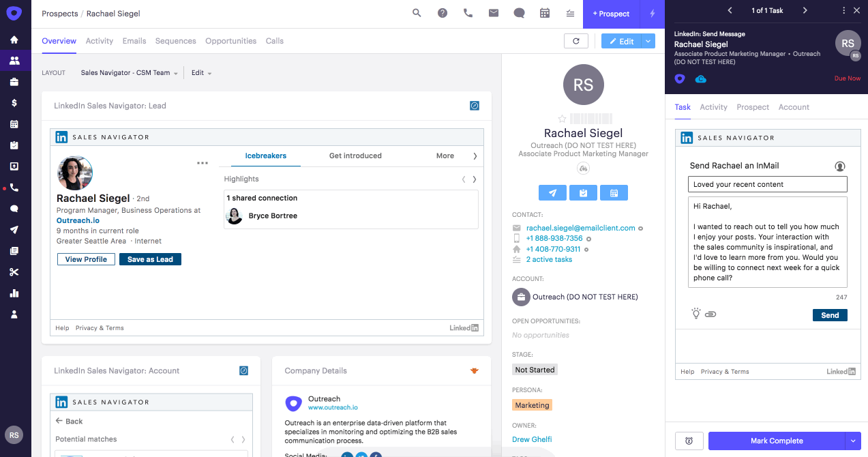Viewport: 868px width, 457px height.
Task: Click Bryce Bortree shared connection
Action: pyautogui.click(x=273, y=216)
